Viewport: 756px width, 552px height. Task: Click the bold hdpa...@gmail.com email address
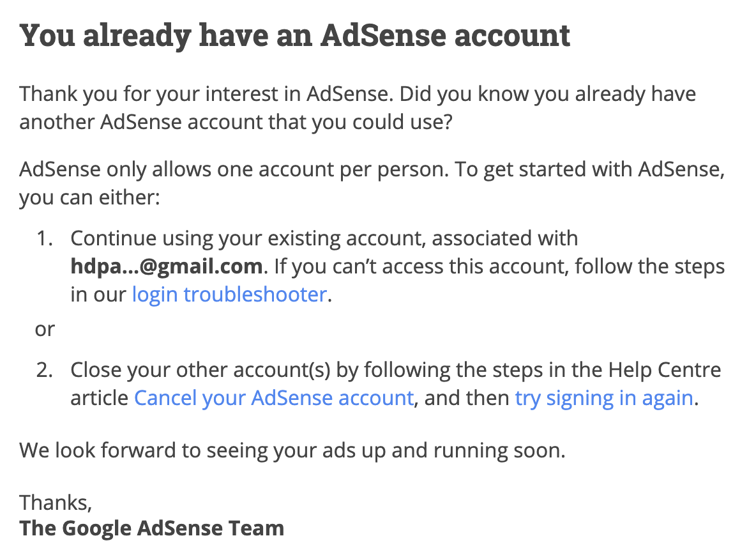tap(167, 266)
